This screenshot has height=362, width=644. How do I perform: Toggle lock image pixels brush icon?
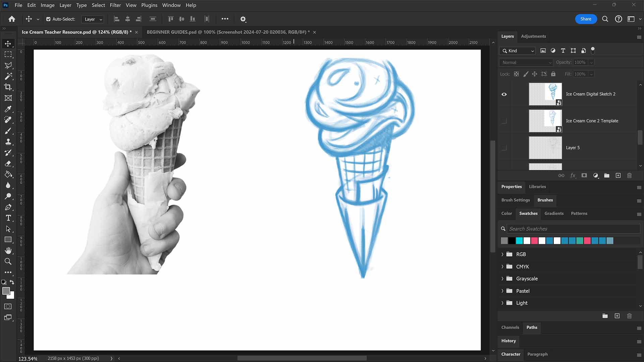click(x=526, y=74)
